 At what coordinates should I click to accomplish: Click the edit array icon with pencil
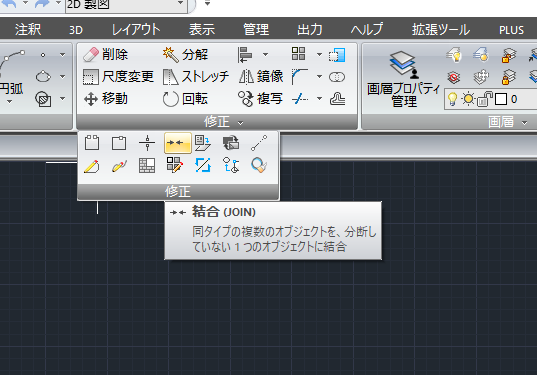(x=175, y=165)
